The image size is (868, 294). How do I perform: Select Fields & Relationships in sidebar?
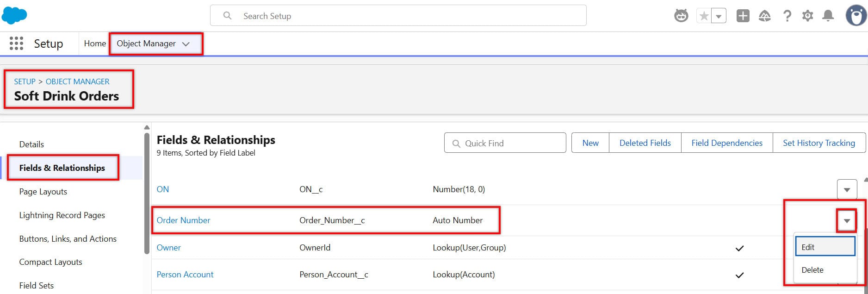click(x=62, y=168)
